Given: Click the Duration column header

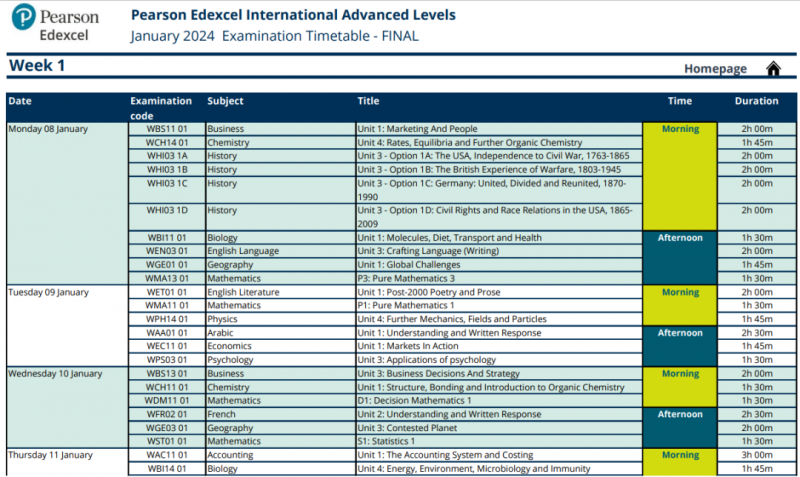Looking at the screenshot, I should [756, 101].
